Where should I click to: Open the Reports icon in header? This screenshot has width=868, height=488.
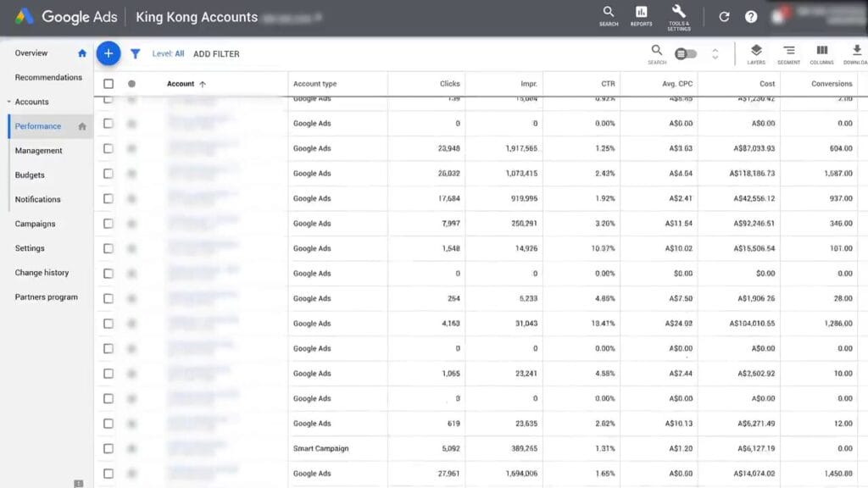click(641, 15)
